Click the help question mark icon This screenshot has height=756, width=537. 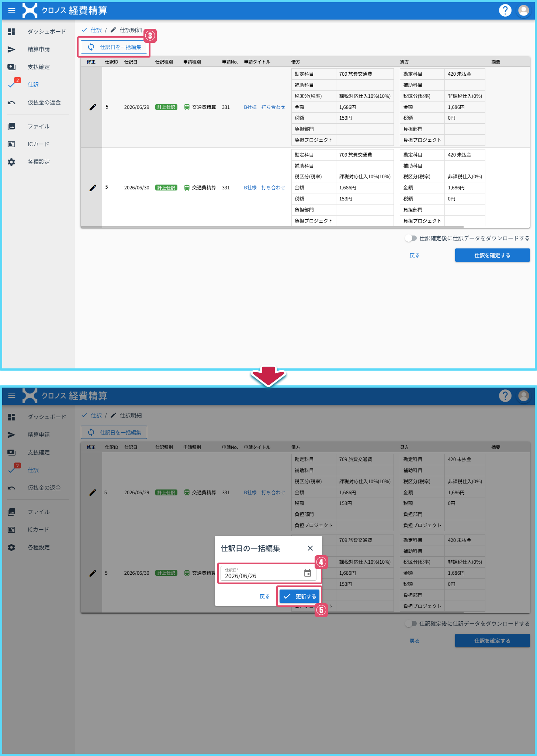pyautogui.click(x=505, y=10)
